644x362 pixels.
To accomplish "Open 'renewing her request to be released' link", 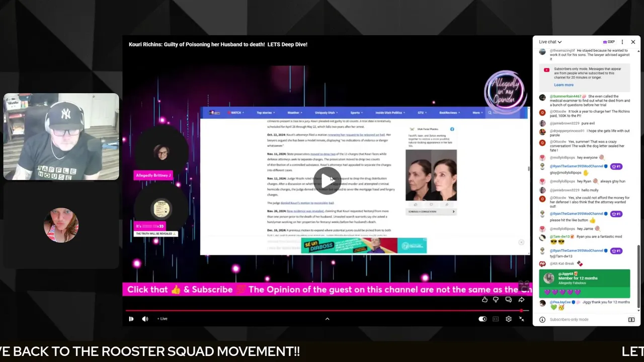I will coord(356,135).
